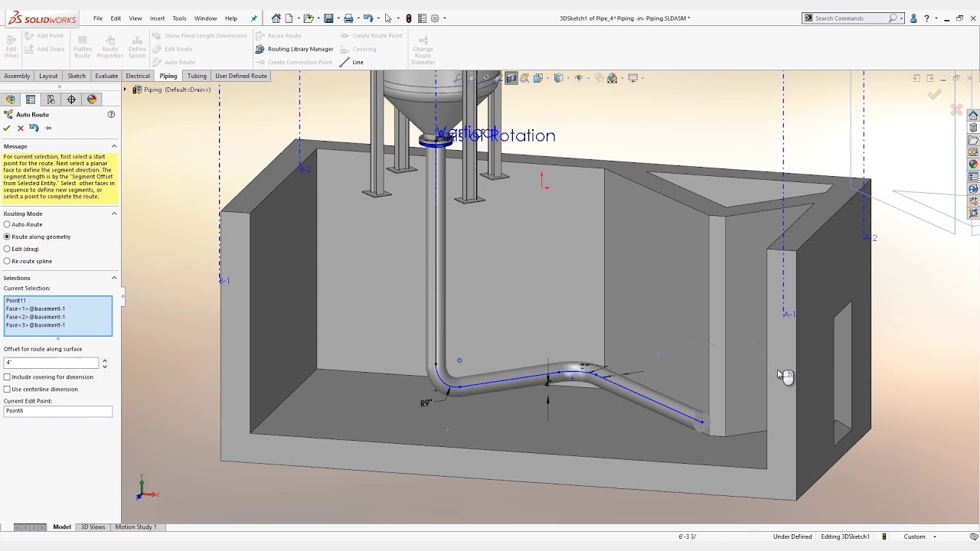
Task: Accept Auto Route with green checkmark
Action: 7,128
